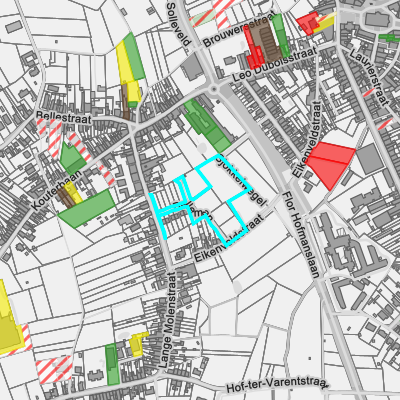Image resolution: width=400 pixels, height=400 pixels.
Task: Select the Kouterbaan street label
Action: point(56,191)
